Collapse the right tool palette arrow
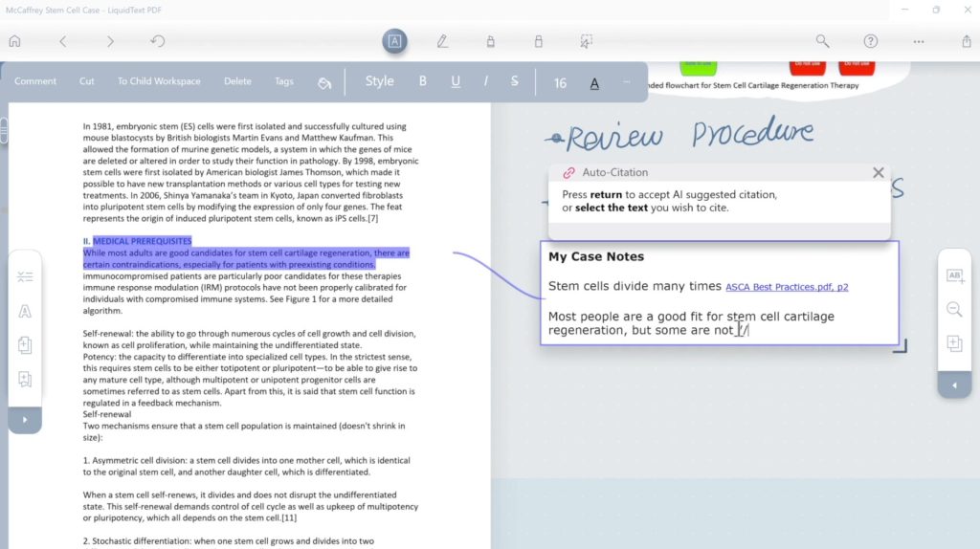 coord(954,385)
